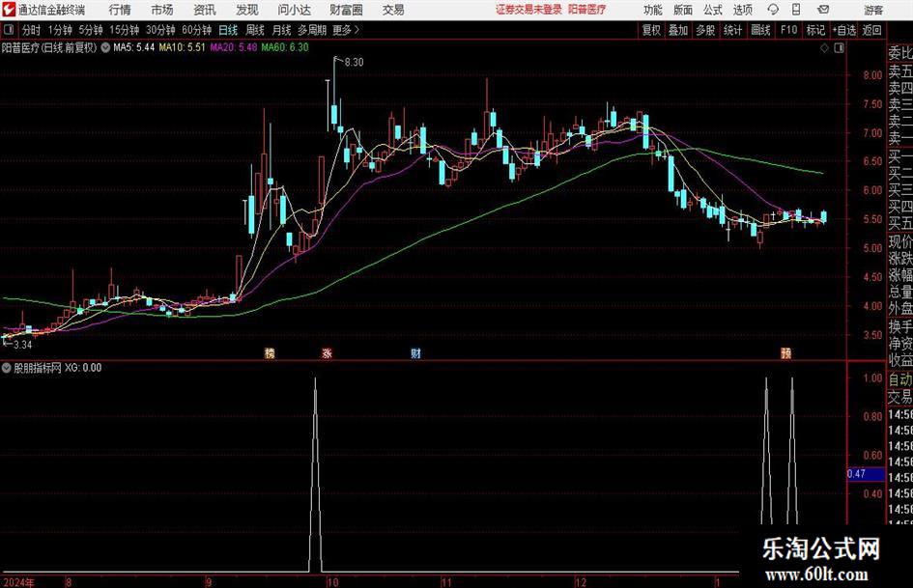This screenshot has width=913, height=588.
Task: Click the 多股 toolbar button
Action: coord(705,30)
